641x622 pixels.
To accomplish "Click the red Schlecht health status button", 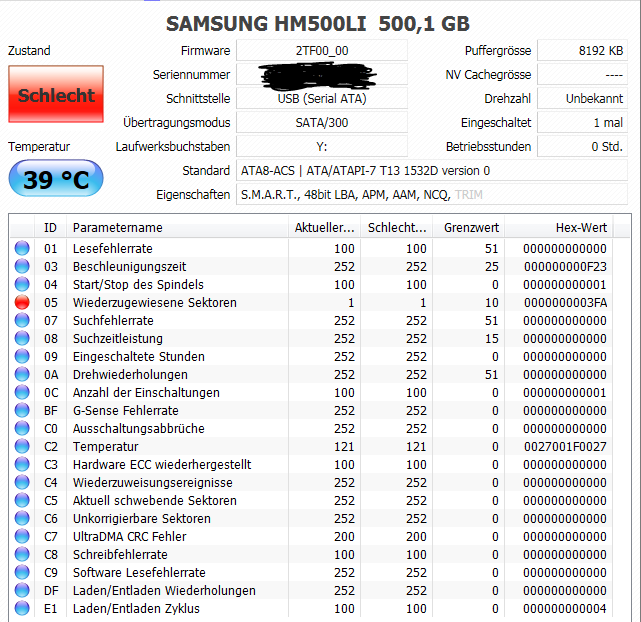I will click(56, 94).
